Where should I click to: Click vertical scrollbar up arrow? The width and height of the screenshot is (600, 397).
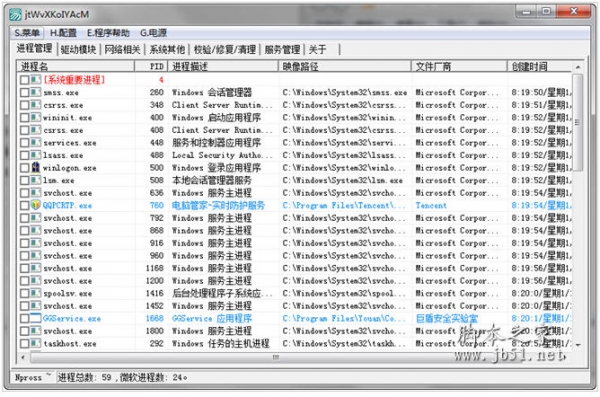click(x=578, y=67)
